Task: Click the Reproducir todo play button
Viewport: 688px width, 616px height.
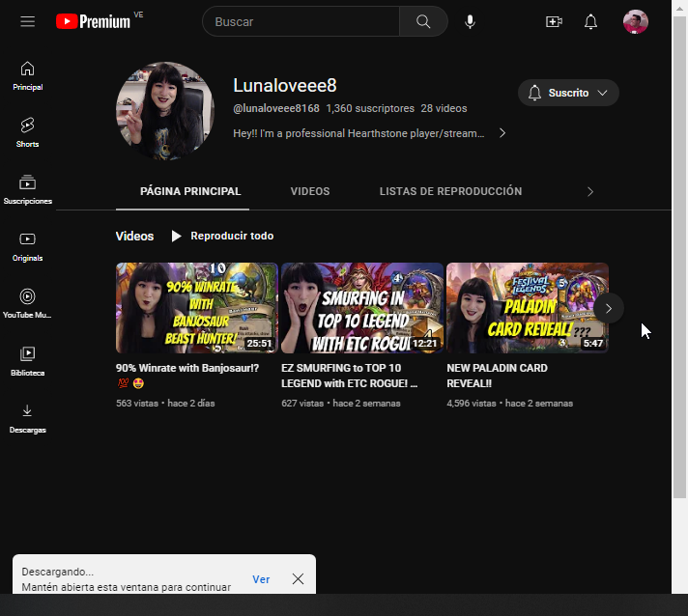Action: [x=222, y=236]
